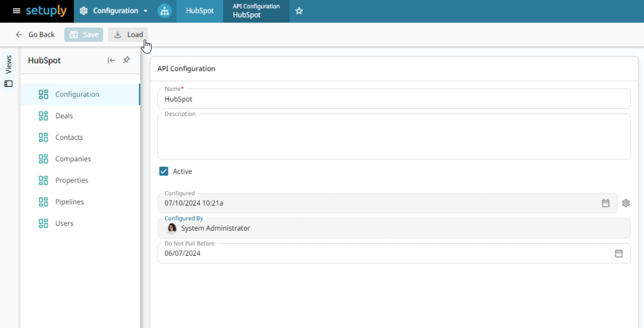Mark page as favorite with star icon
644x328 pixels.
point(299,11)
